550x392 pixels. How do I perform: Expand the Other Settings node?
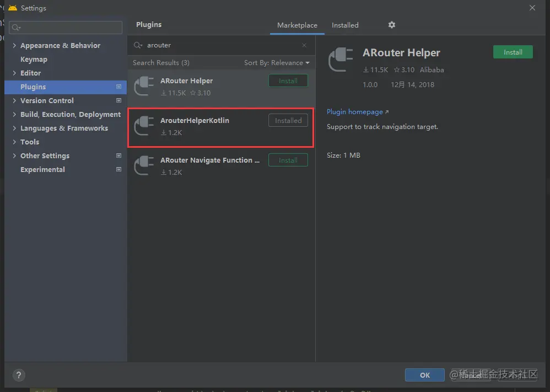(14, 155)
